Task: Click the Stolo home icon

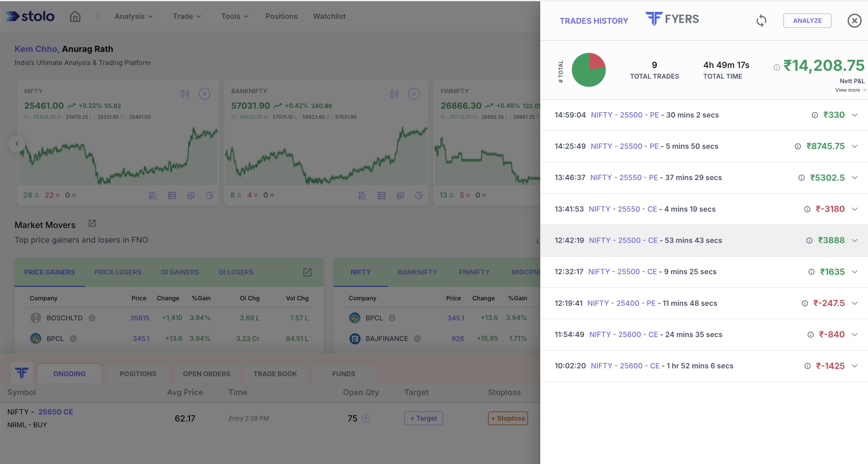Action: click(x=75, y=16)
